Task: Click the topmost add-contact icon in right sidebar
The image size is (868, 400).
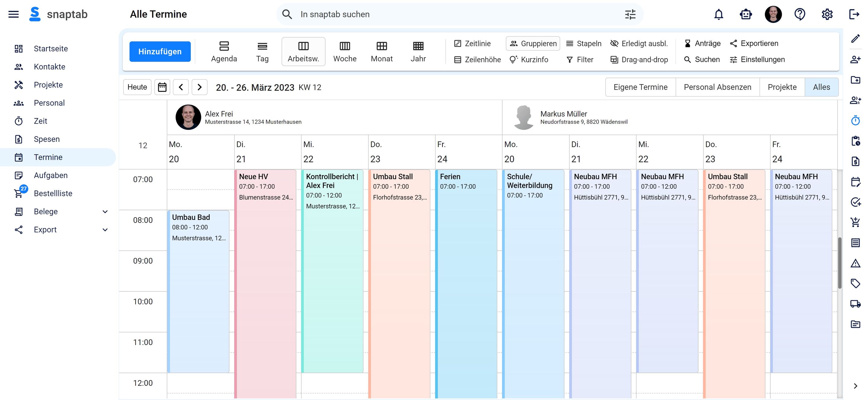Action: pos(855,59)
